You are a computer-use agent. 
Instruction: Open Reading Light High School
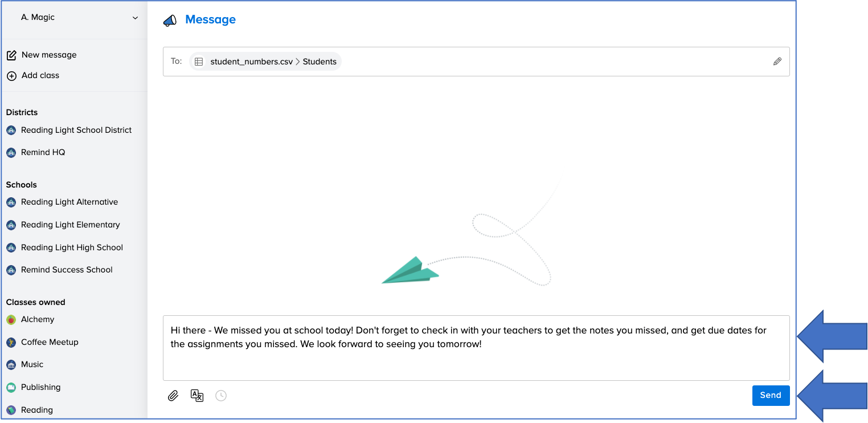click(72, 247)
